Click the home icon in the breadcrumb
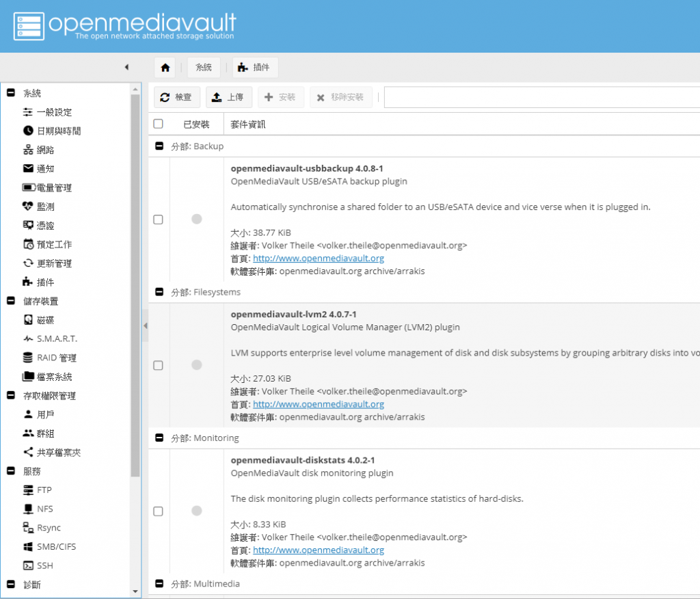 click(165, 67)
